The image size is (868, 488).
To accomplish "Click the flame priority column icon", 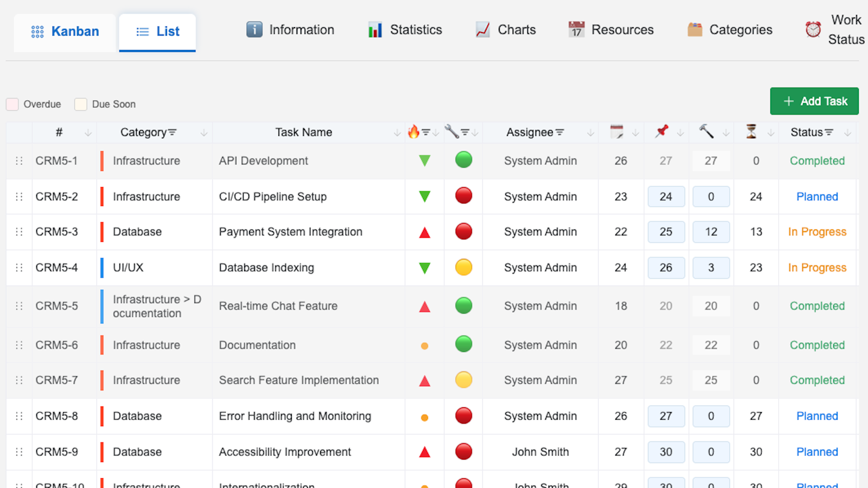I will (x=413, y=132).
